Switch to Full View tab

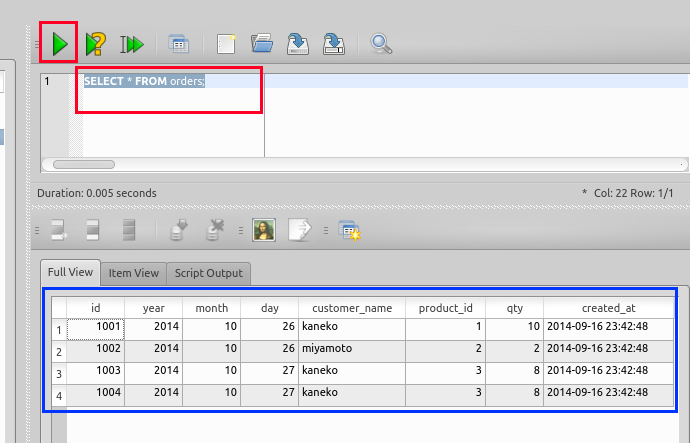point(70,272)
